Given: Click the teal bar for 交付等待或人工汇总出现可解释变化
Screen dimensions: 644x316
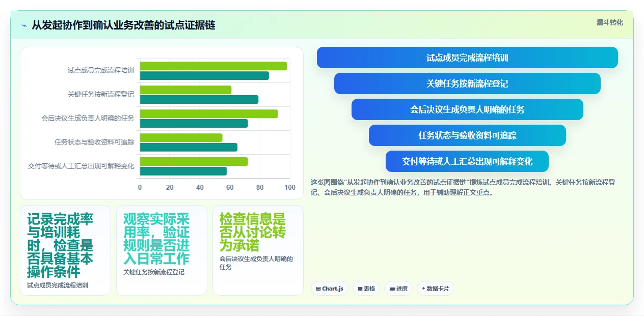Looking at the screenshot, I should 183,171.
